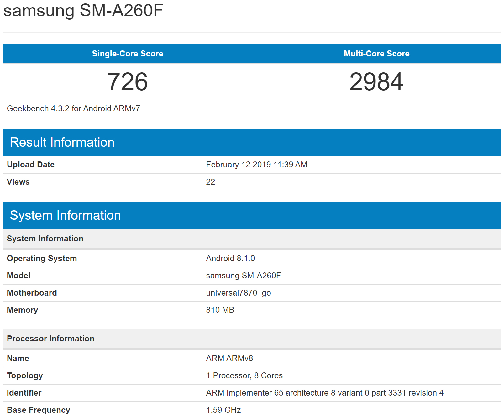Viewport: 504px width, 420px height.
Task: Click the processor name ARM ARMv8
Action: click(x=229, y=358)
